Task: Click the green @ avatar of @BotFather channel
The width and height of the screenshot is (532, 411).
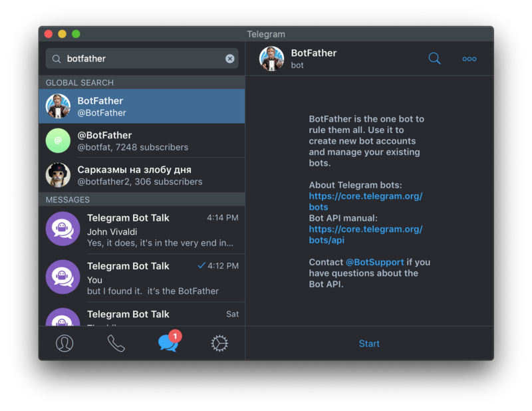Action: (58, 140)
